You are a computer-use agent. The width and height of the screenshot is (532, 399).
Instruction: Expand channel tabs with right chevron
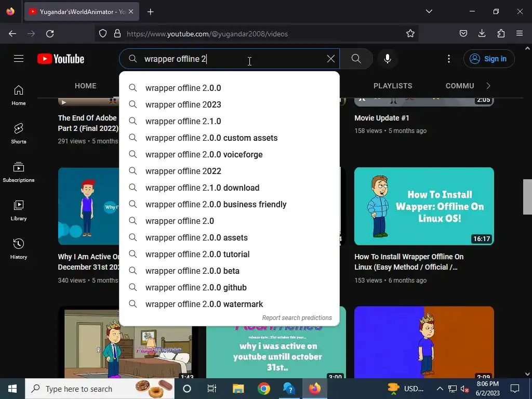tap(488, 86)
